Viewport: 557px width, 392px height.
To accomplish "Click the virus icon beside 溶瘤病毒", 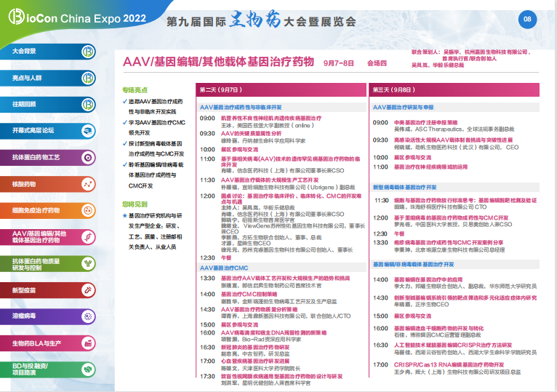I will tap(89, 316).
